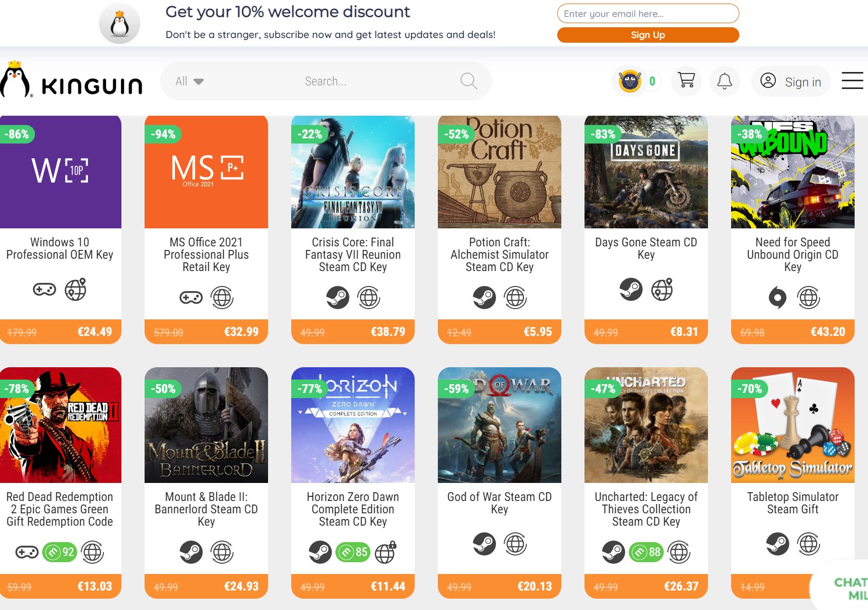Click Steam platform icon under Days Gone
868x610 pixels.
(631, 290)
